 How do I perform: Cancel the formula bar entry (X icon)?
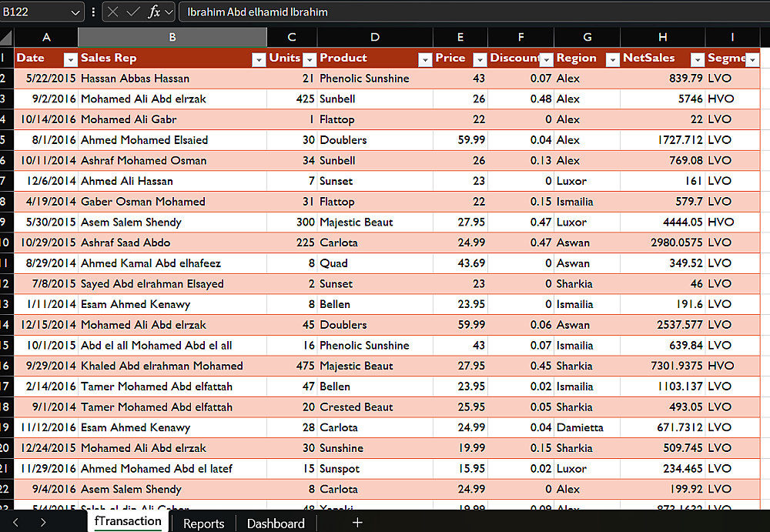pyautogui.click(x=113, y=12)
